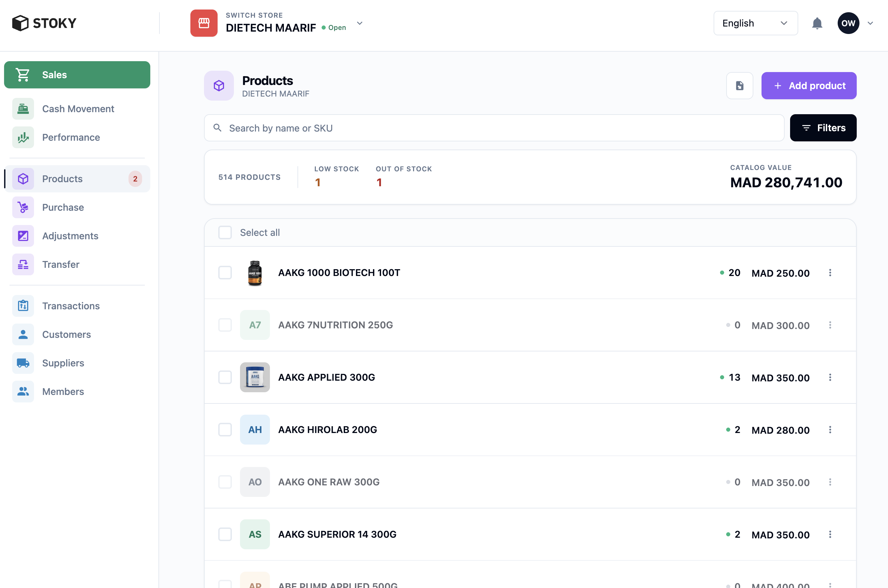
Task: Click the Members group icon
Action: pyautogui.click(x=23, y=392)
